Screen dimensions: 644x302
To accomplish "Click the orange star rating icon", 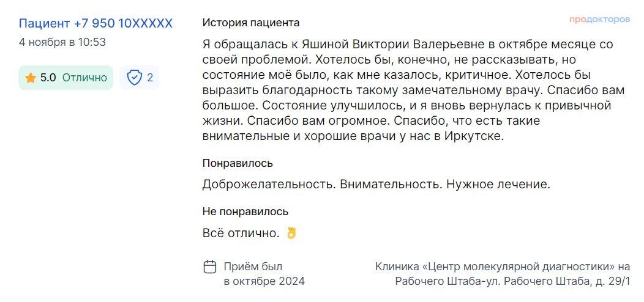I will click(x=31, y=78).
